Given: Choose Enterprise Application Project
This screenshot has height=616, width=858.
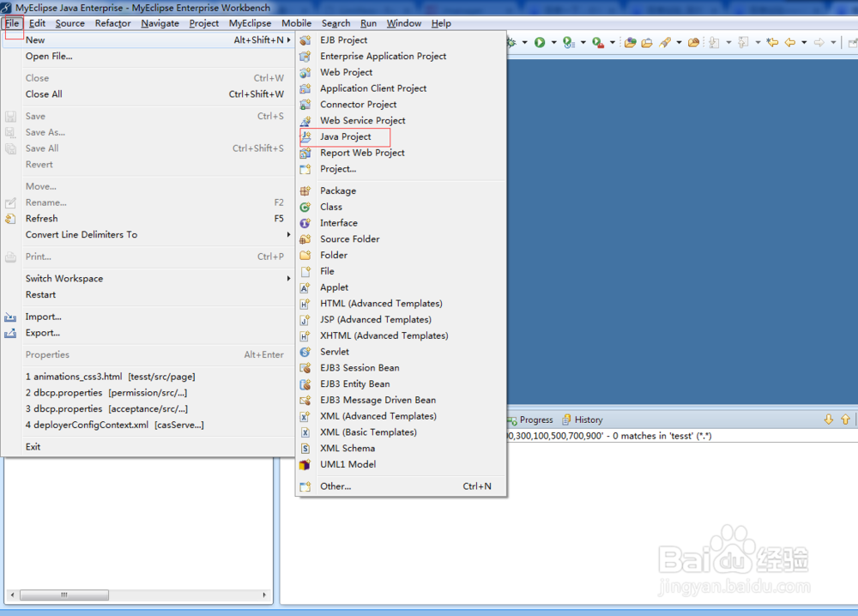Looking at the screenshot, I should 383,56.
